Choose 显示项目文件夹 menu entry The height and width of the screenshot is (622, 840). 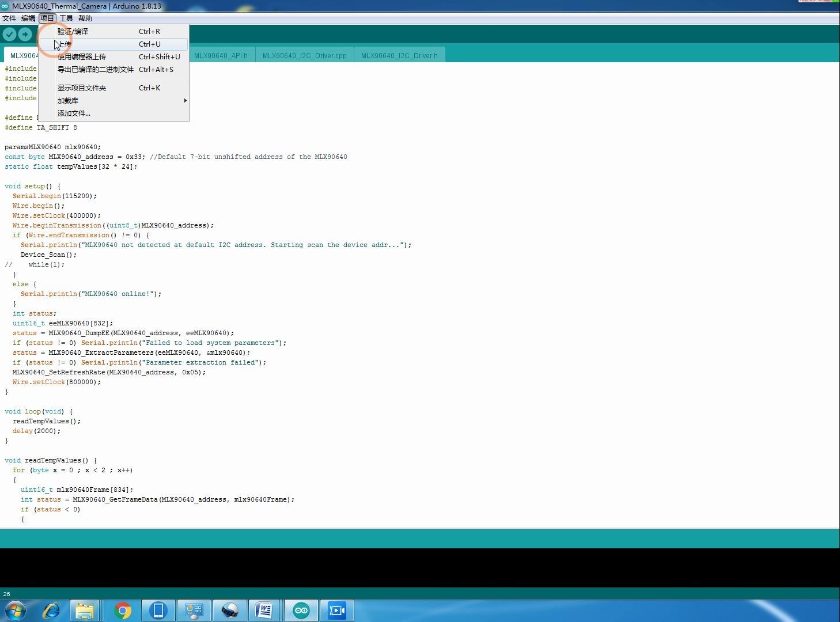click(113, 88)
